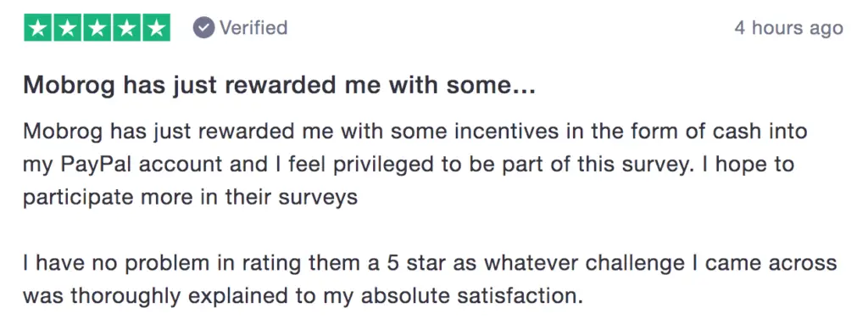Open the bold review title
This screenshot has height=325, width=868.
[279, 85]
